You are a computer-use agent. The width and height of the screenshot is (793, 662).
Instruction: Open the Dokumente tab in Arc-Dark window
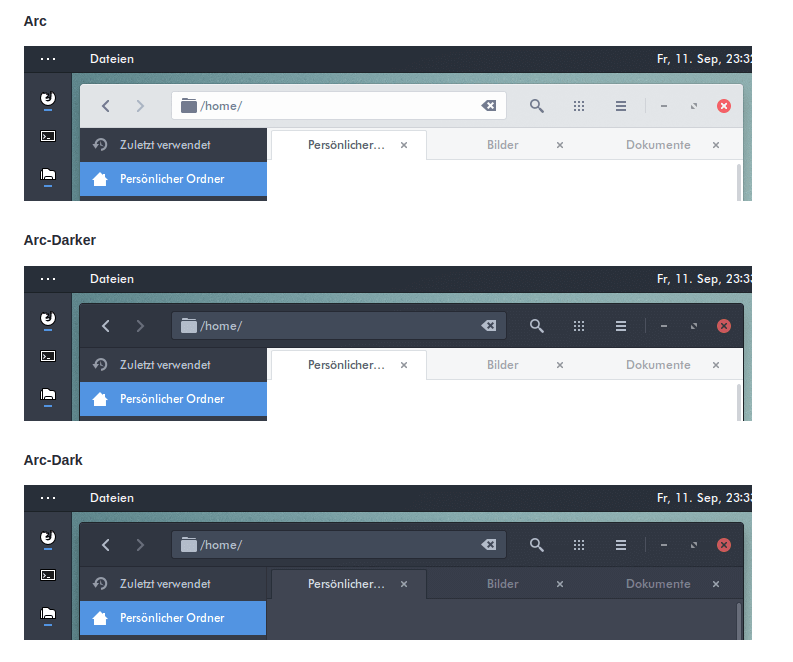658,584
